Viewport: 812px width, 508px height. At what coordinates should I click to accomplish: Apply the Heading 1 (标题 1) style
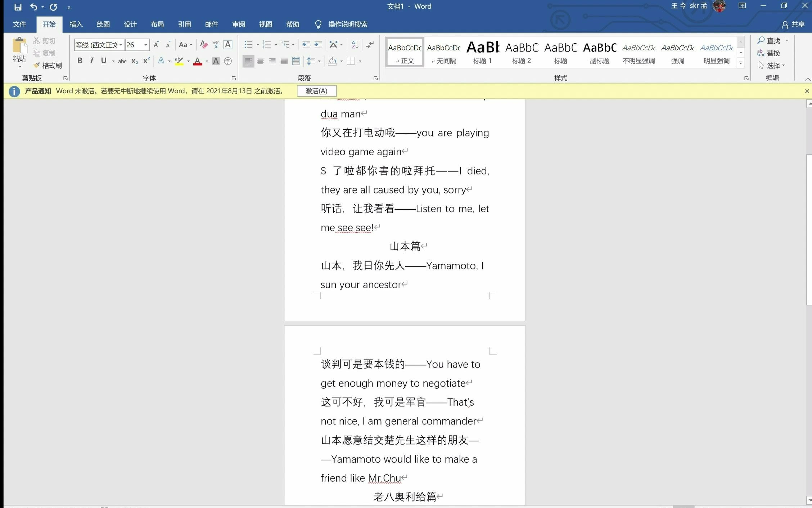point(483,52)
